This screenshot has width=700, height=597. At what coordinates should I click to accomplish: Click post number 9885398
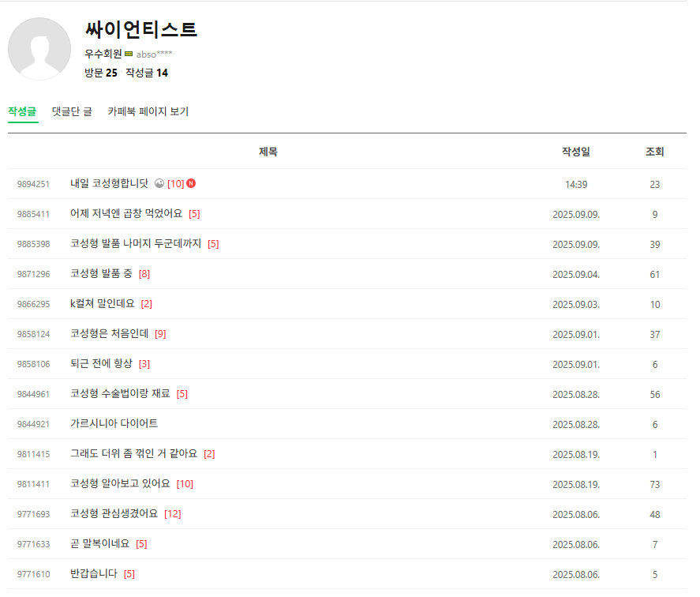[x=33, y=244]
